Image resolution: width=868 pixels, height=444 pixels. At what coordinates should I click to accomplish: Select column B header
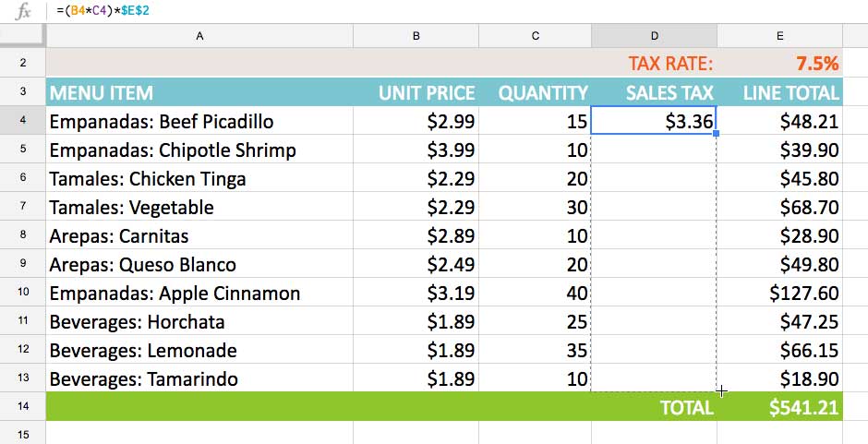click(416, 36)
